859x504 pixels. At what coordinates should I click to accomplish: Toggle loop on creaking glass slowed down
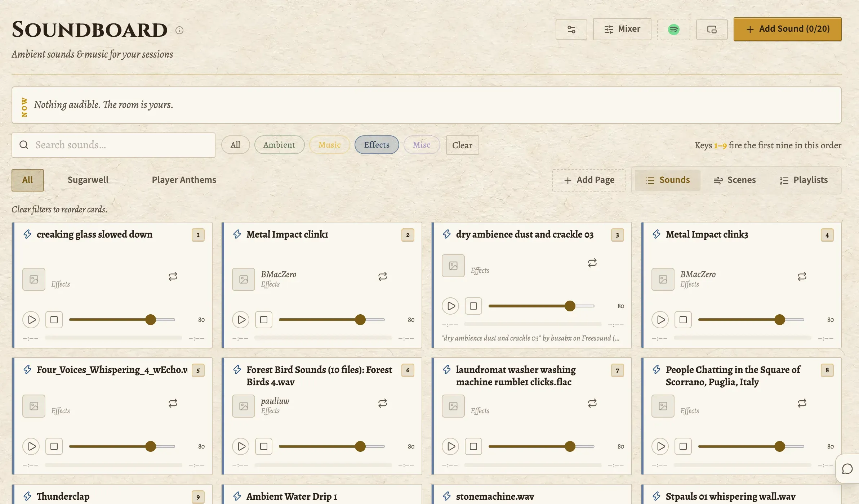coord(173,276)
